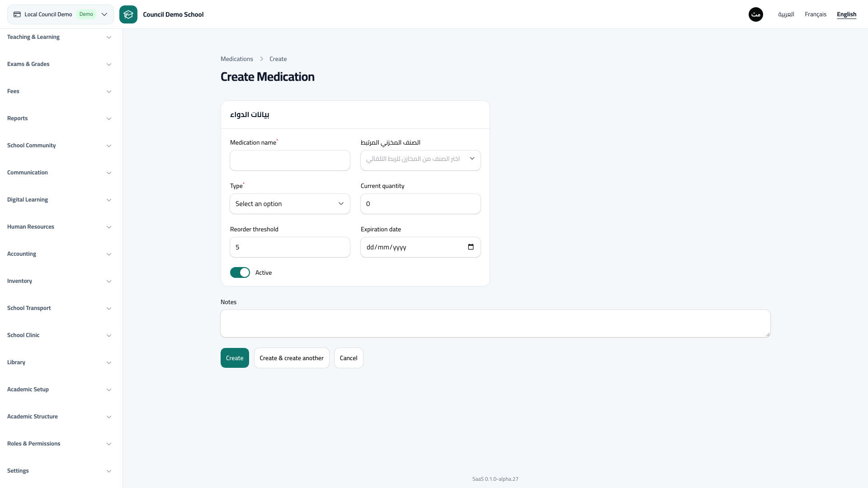Click the Settings chevron icon
This screenshot has width=868, height=488.
(109, 471)
